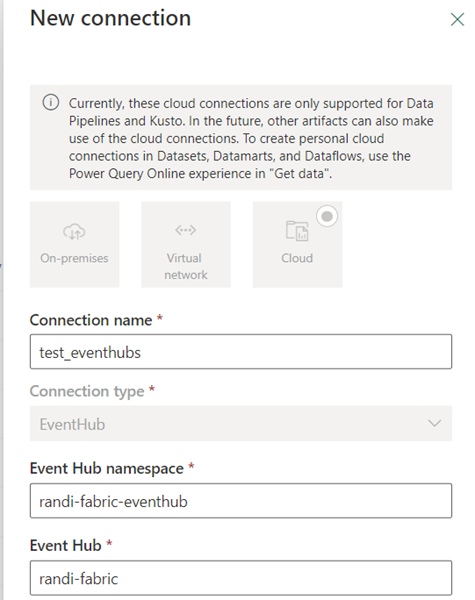The height and width of the screenshot is (600, 475).
Task: Click the Event Hub namespace field
Action: [241, 501]
